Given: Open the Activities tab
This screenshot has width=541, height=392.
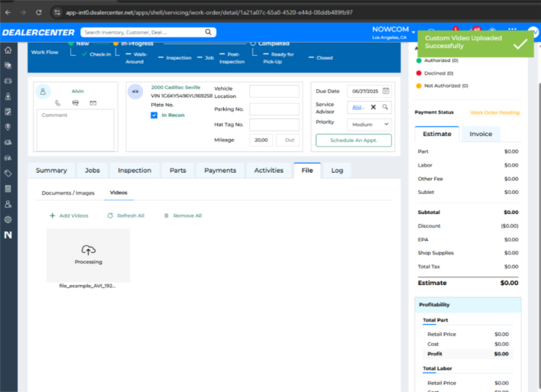Looking at the screenshot, I should pyautogui.click(x=269, y=170).
